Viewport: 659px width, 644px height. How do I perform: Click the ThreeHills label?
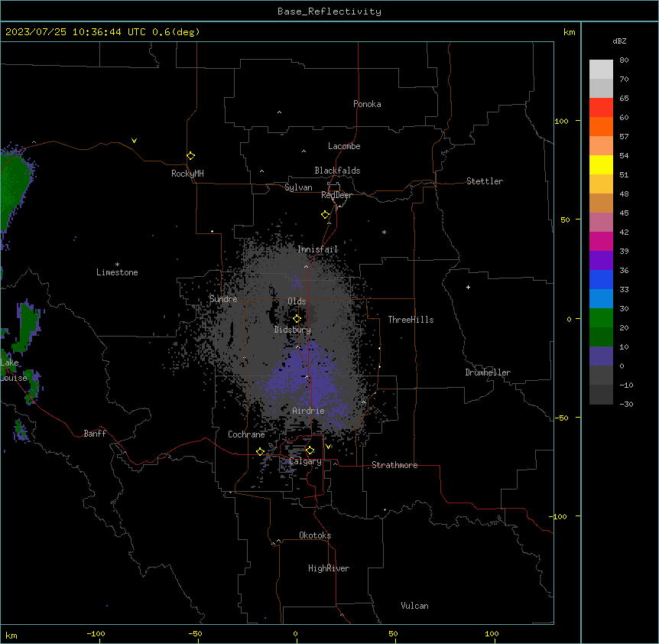[411, 320]
